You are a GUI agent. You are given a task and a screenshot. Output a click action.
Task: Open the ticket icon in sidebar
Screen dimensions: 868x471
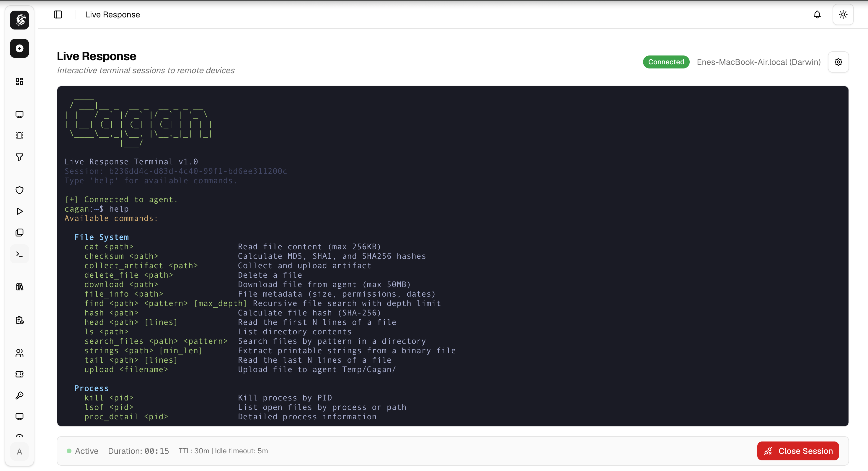(x=19, y=374)
